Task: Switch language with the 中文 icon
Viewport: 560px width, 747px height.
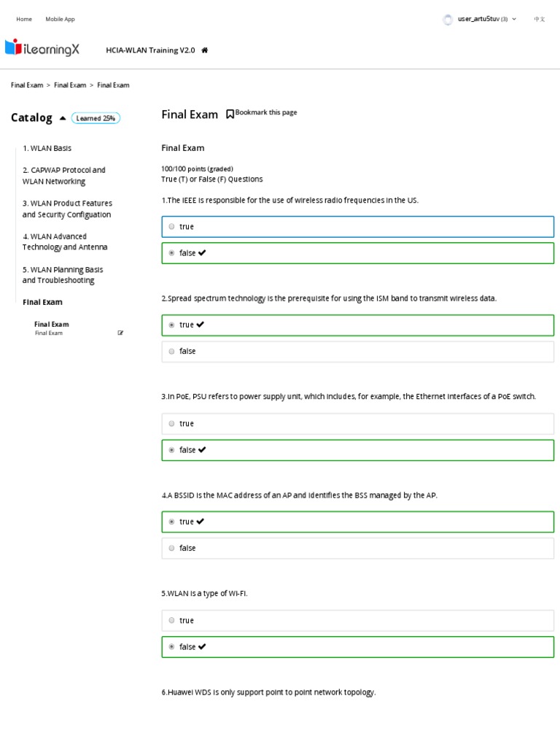Action: 539,19
